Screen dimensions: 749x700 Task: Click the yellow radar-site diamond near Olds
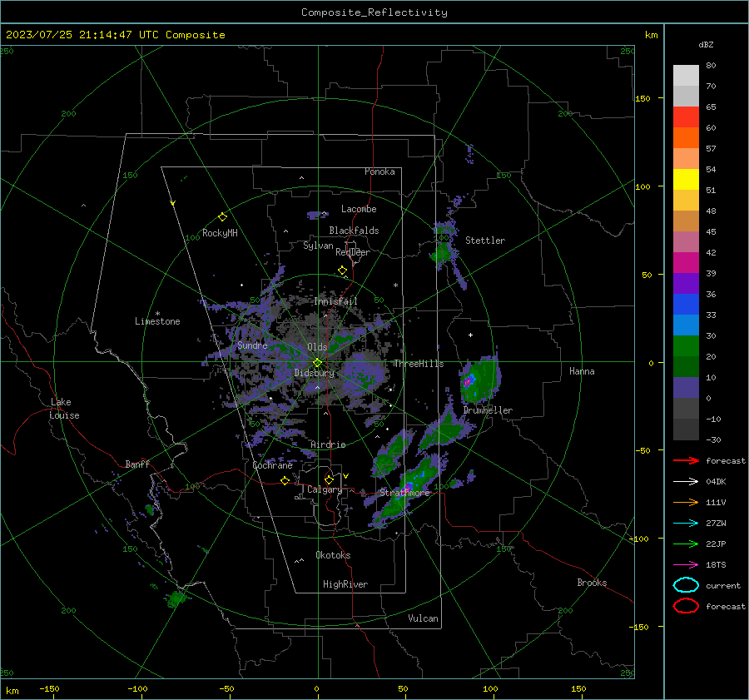click(317, 363)
